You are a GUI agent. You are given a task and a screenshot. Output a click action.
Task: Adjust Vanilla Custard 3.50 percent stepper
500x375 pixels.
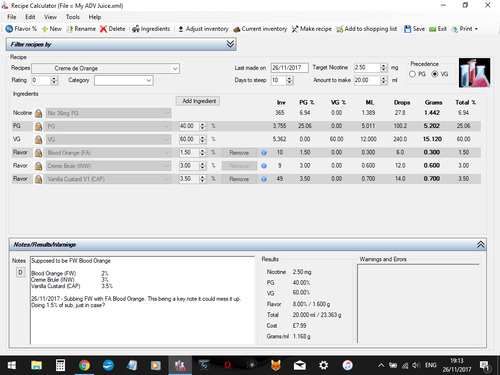202,179
